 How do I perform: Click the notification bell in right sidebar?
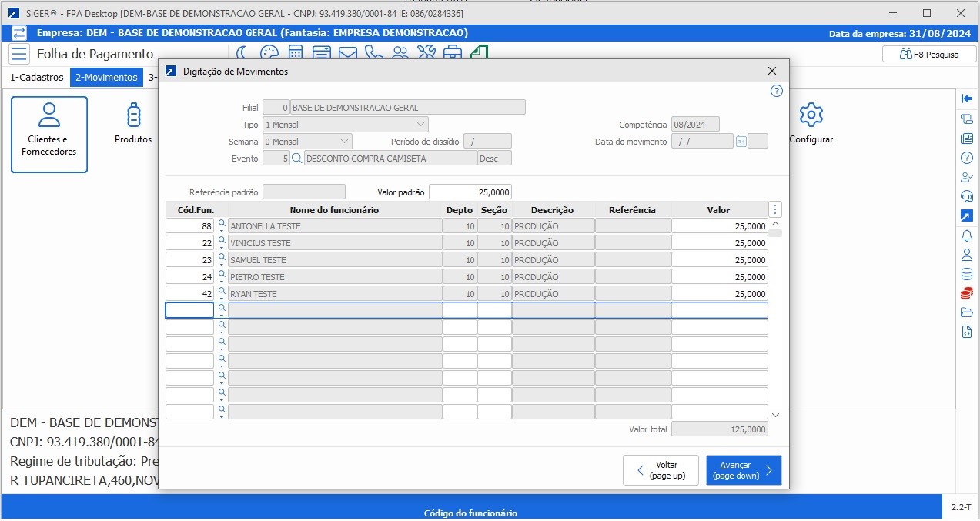pyautogui.click(x=967, y=235)
